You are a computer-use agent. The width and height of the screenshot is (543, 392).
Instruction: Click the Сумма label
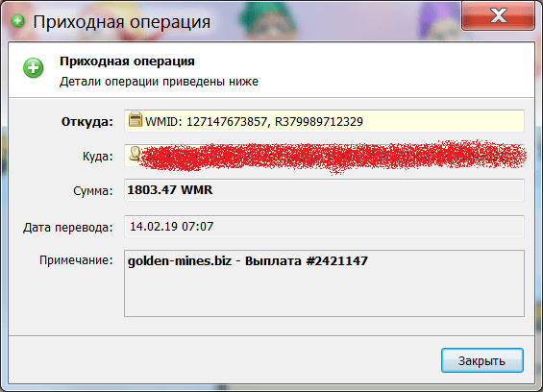tap(93, 191)
